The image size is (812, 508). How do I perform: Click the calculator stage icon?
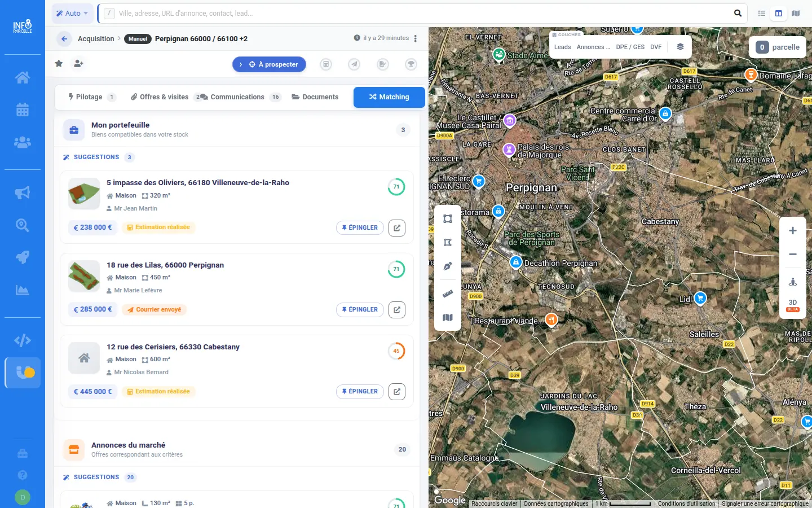tap(326, 64)
